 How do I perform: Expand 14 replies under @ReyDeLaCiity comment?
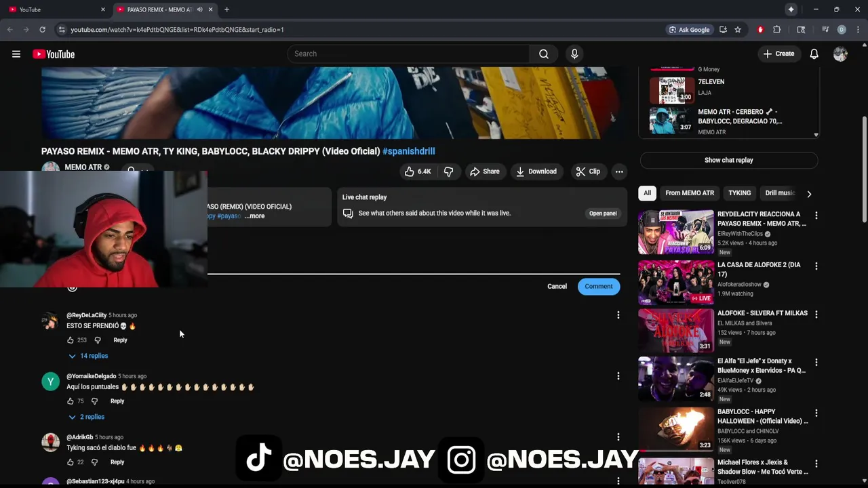[88, 356]
